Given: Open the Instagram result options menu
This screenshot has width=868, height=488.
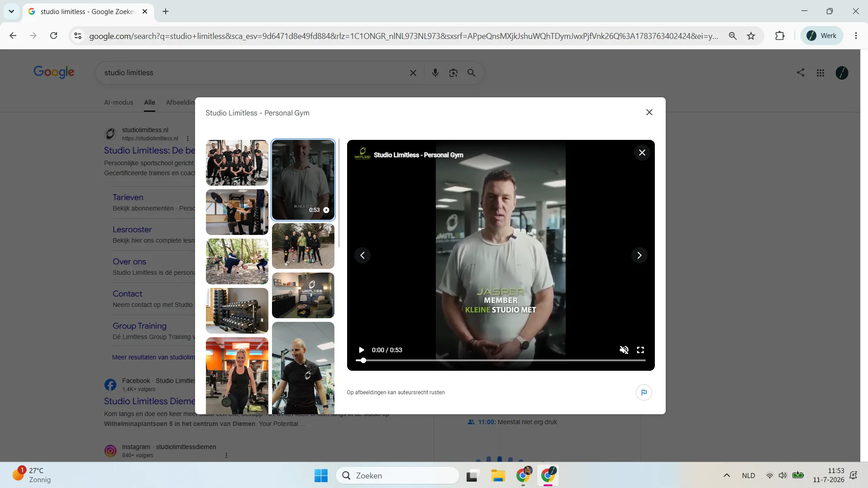Looking at the screenshot, I should tap(226, 455).
